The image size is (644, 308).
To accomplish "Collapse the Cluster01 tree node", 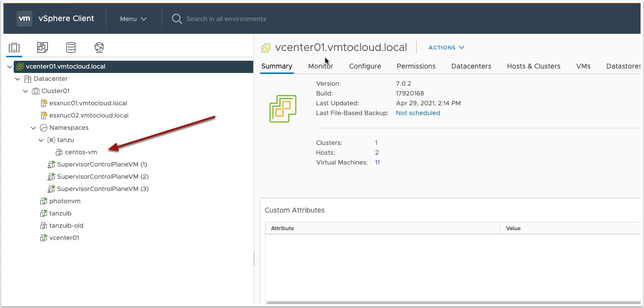I will tap(26, 91).
